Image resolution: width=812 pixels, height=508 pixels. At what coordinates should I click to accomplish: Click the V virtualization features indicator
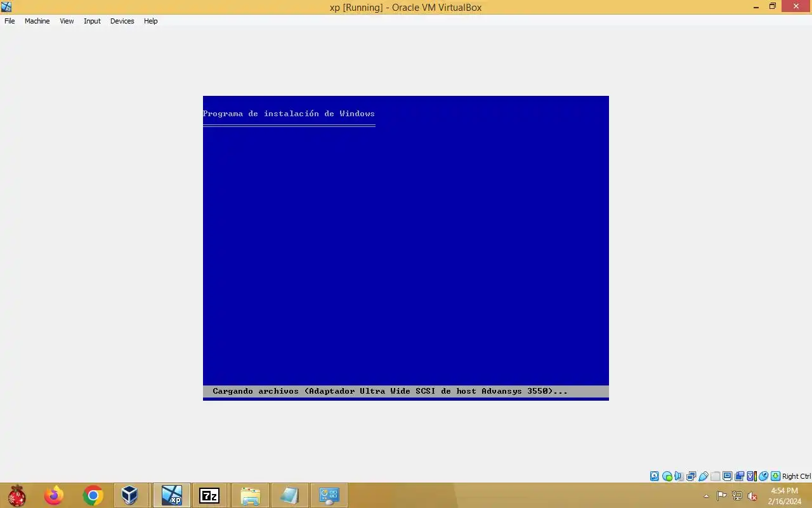pyautogui.click(x=752, y=476)
